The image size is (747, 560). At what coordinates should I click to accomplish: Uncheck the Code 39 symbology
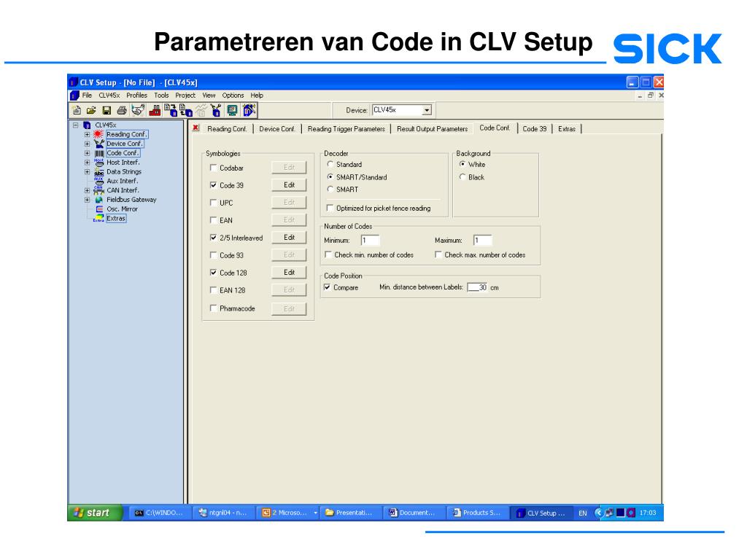click(214, 184)
